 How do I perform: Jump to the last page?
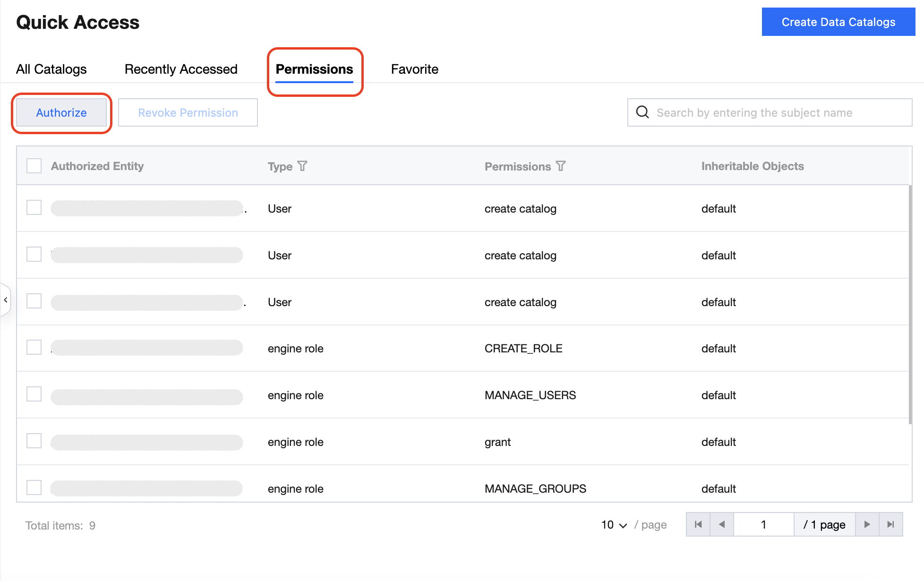pos(890,524)
